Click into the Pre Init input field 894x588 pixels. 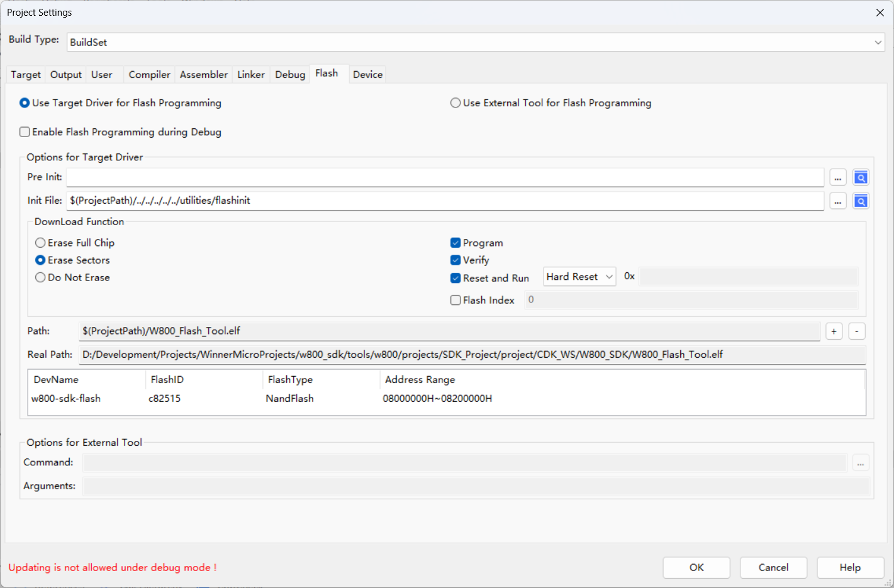click(445, 177)
